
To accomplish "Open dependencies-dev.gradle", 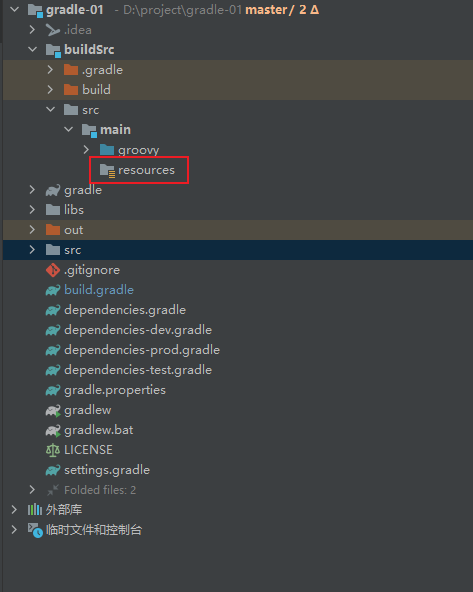I will click(138, 330).
